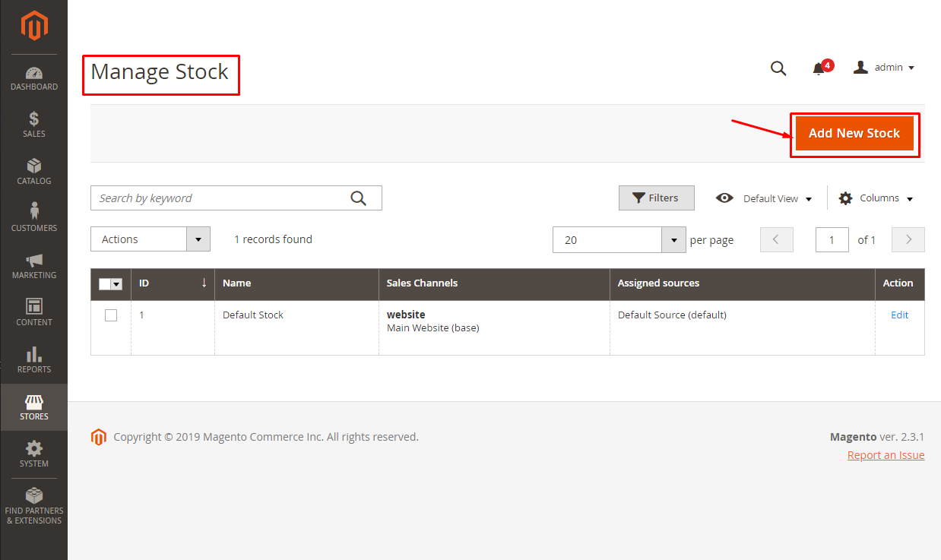
Task: Expand the Columns selector
Action: pos(875,198)
